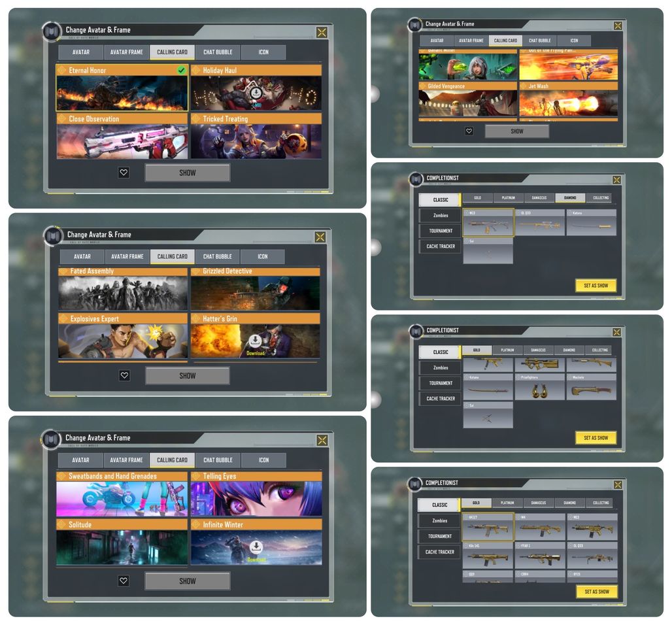Open Calling Card tab above Gilded Vengeance

point(506,41)
